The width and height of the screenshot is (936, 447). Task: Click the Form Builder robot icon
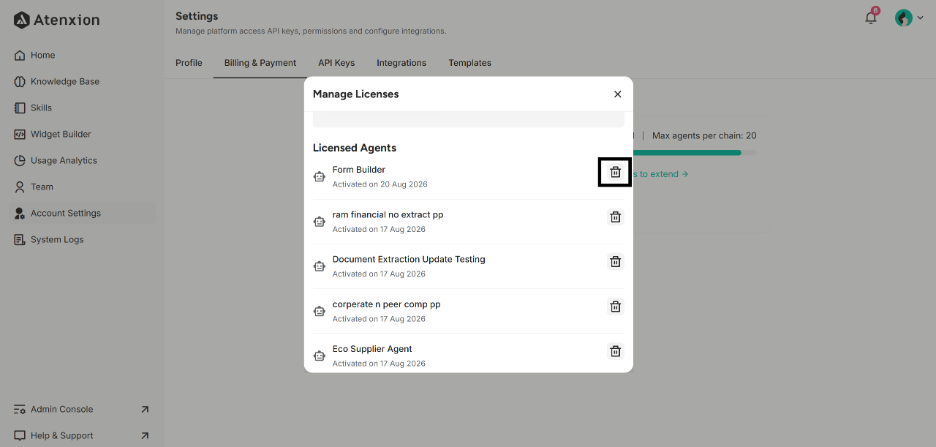coord(319,177)
